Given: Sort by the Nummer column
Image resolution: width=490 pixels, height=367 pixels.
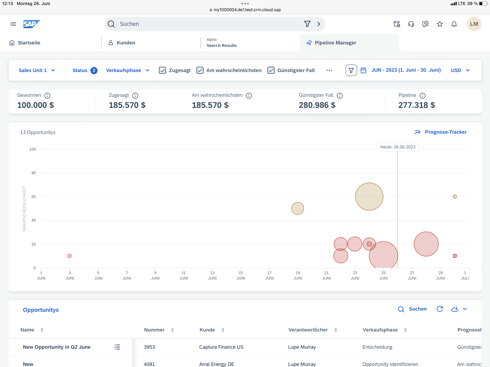Looking at the screenshot, I should point(172,330).
